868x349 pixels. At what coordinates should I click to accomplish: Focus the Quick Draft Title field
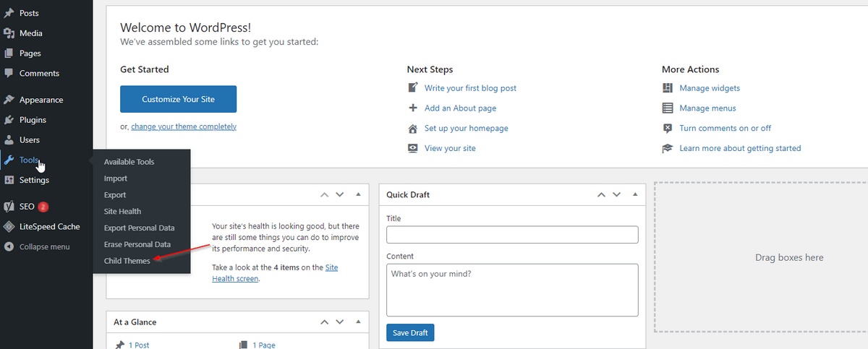(512, 235)
